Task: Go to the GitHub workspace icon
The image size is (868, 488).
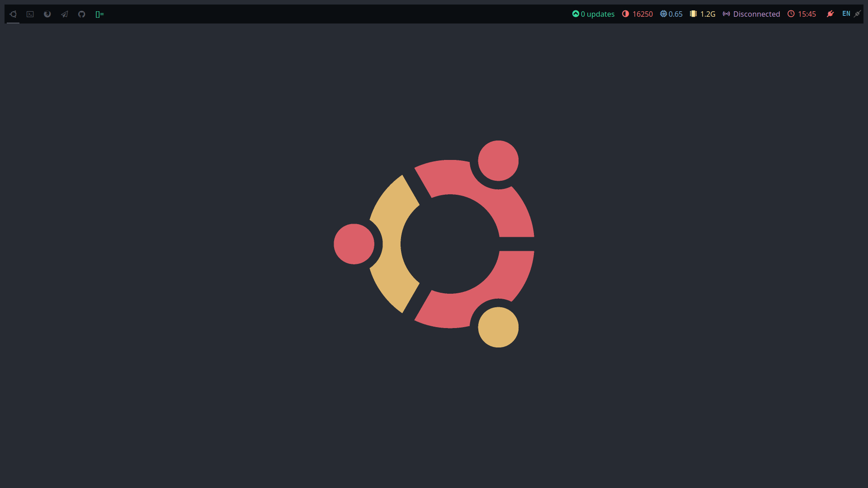Action: [82, 14]
